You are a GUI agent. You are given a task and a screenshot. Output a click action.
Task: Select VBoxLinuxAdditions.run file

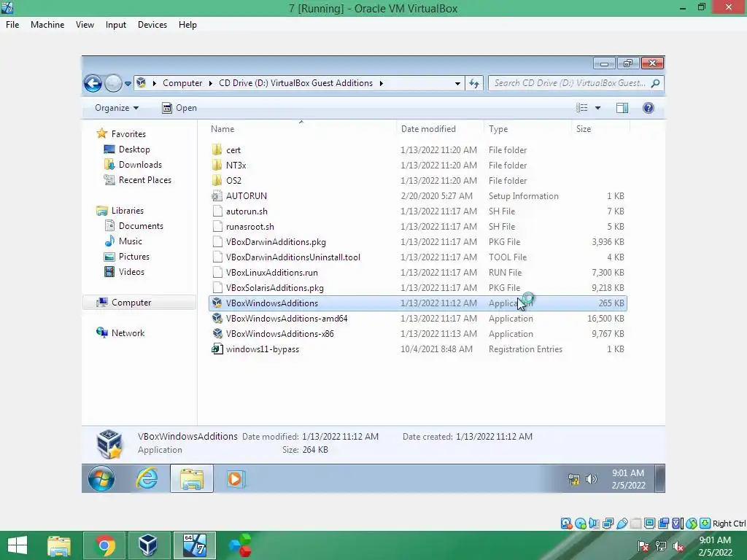click(x=272, y=273)
